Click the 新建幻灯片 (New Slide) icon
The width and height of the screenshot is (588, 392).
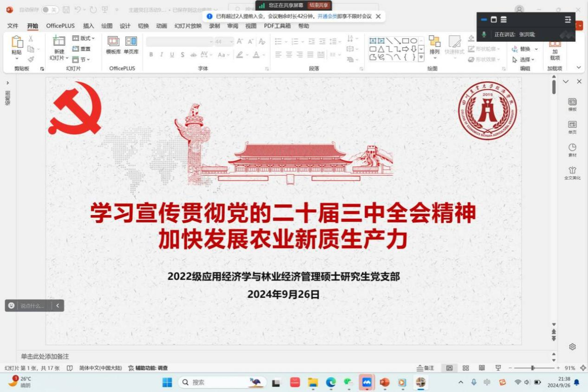[59, 42]
